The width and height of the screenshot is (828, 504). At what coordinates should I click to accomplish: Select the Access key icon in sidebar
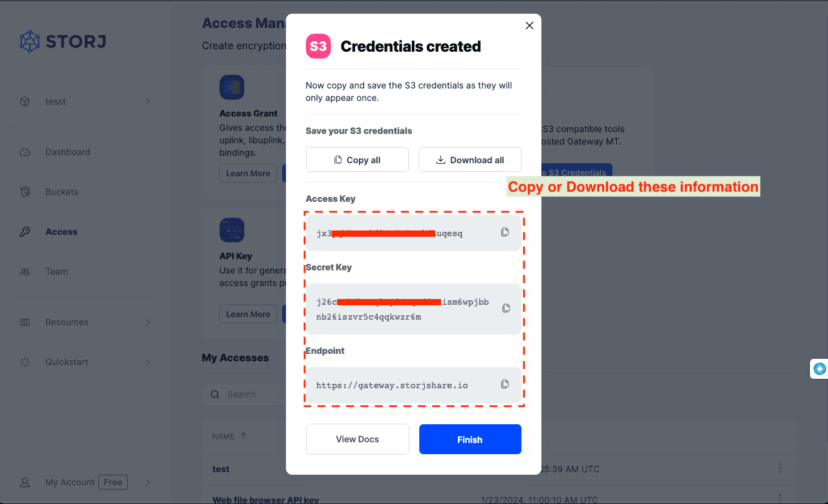click(x=25, y=232)
